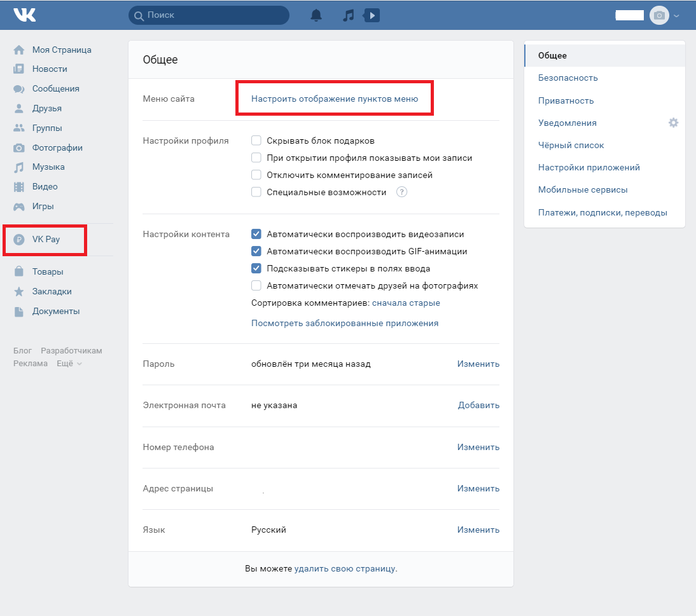Open the Мобильные сервисы tab

604,190
